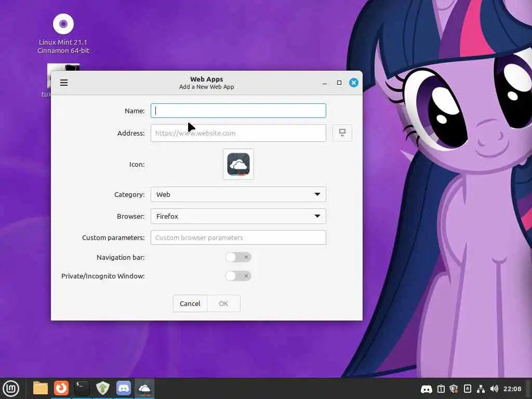Click the security shield tray icon
Screen dimensions: 532x399
pos(454,389)
